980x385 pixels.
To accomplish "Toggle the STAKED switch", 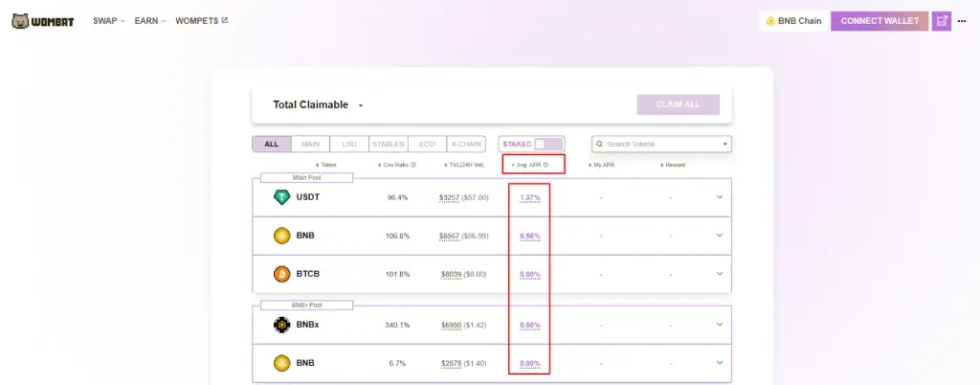I will point(548,145).
